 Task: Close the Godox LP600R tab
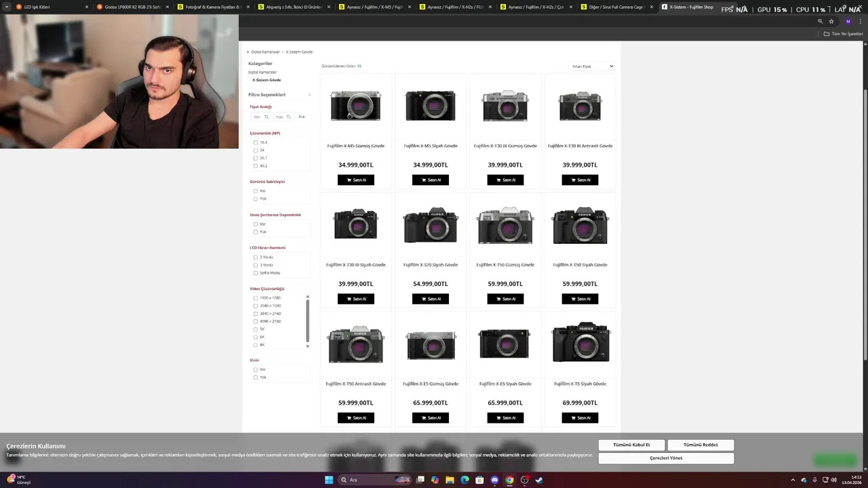click(167, 7)
